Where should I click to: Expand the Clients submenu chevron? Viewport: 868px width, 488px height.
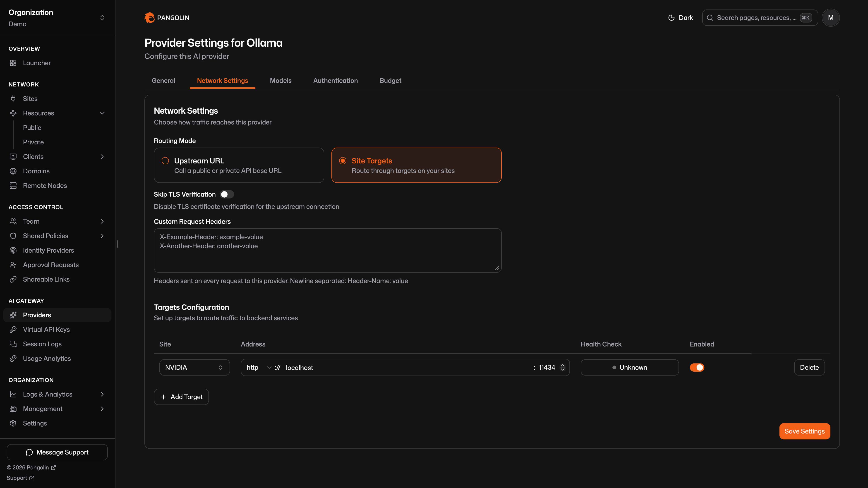[102, 157]
